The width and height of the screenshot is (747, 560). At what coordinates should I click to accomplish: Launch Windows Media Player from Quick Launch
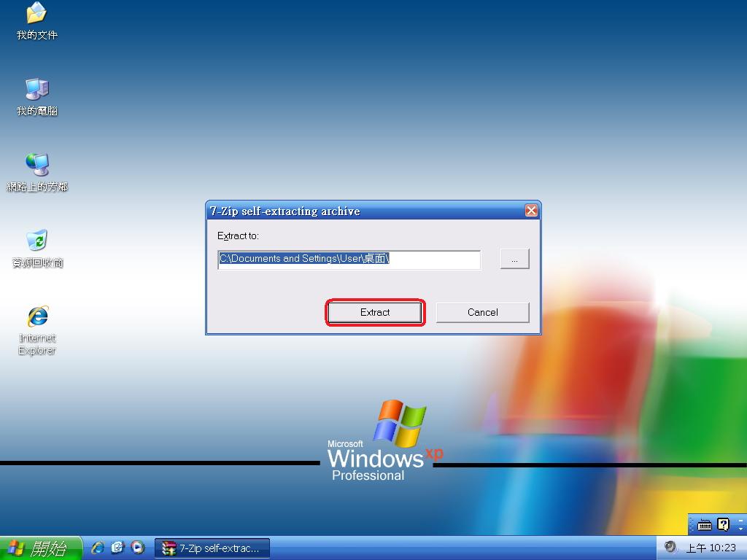click(x=137, y=548)
